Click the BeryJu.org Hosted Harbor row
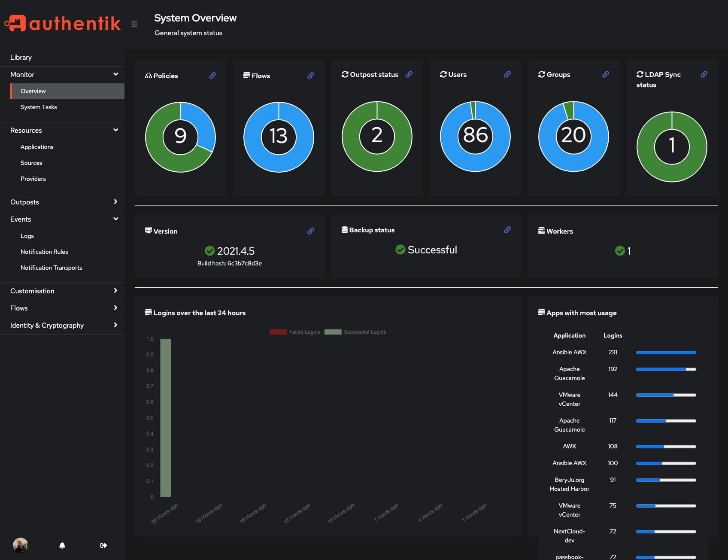Viewport: 728px width, 560px height. (x=622, y=484)
